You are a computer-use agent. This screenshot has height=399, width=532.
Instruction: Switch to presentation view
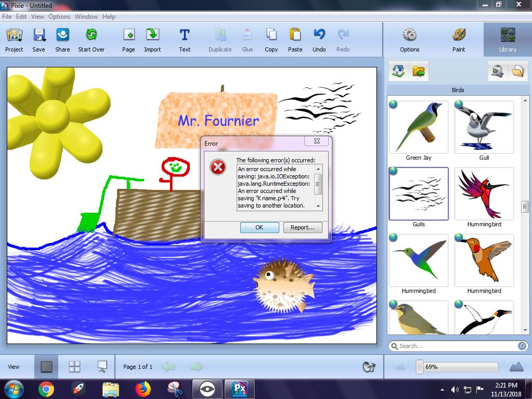pyautogui.click(x=102, y=367)
